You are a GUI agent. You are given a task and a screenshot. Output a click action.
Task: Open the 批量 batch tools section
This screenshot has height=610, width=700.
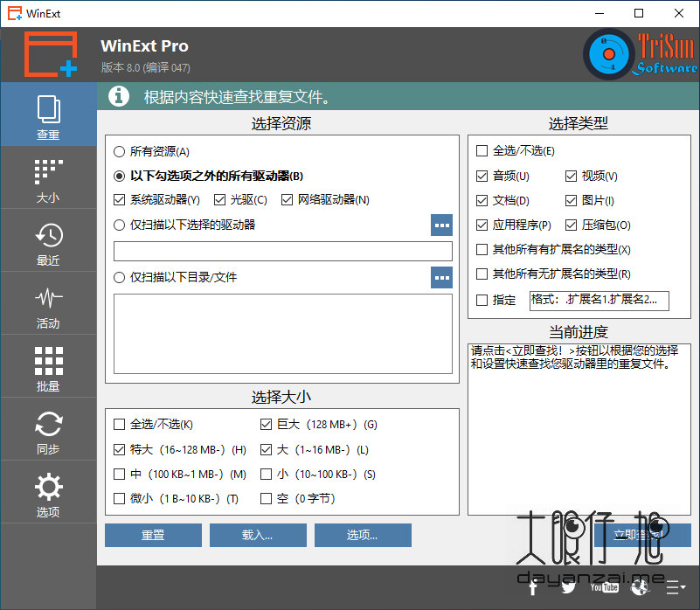click(x=48, y=366)
